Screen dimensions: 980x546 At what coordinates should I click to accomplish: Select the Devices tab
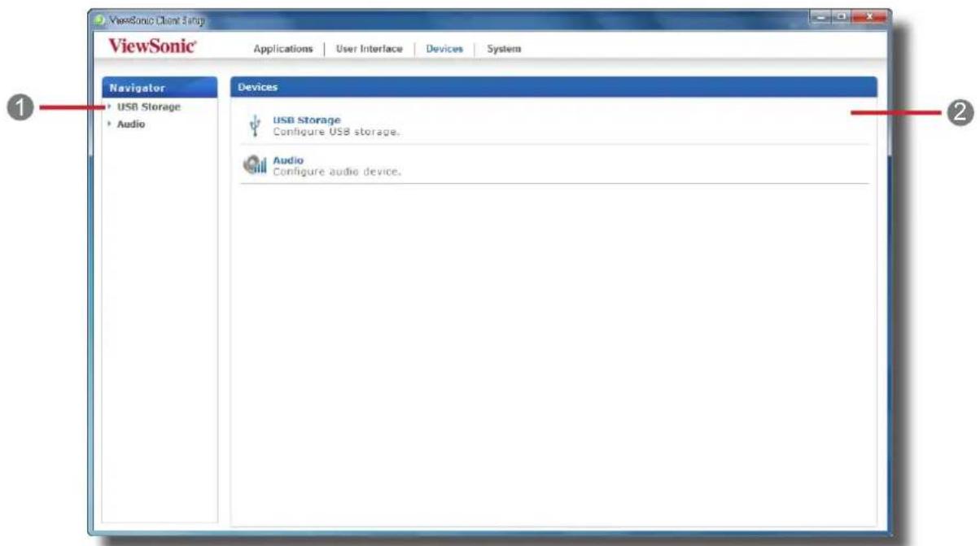click(x=444, y=49)
